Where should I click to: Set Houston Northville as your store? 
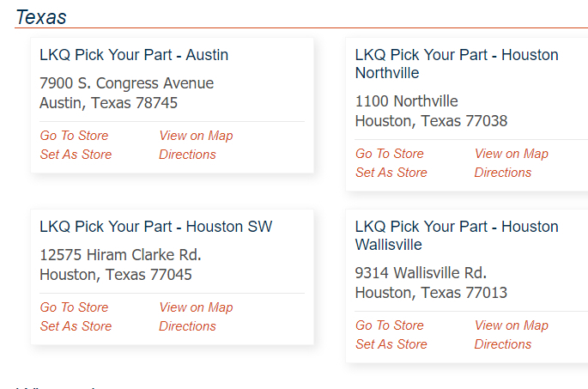tap(391, 173)
